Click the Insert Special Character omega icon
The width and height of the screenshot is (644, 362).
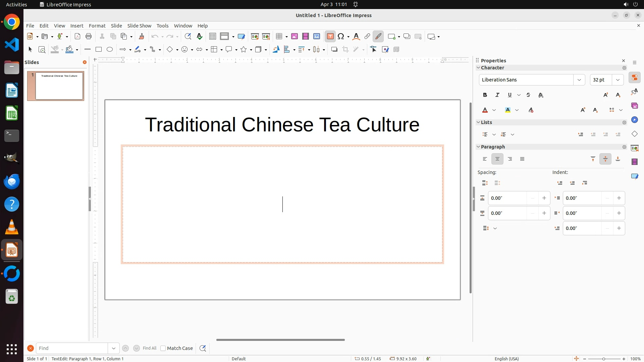pos(341,37)
